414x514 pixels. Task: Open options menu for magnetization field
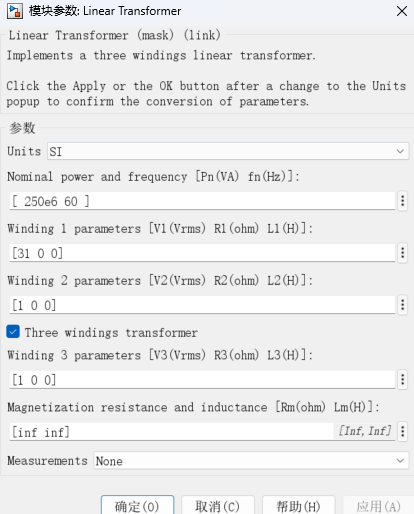[x=403, y=432]
